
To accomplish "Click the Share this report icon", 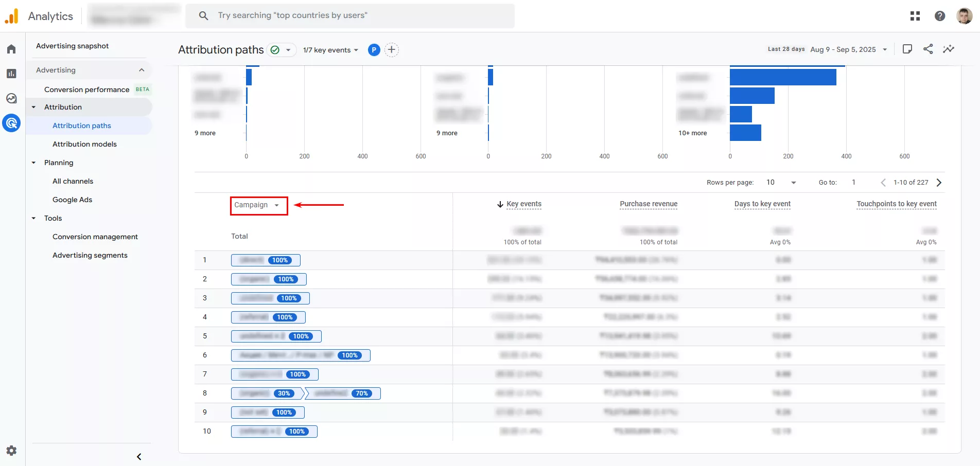I will point(928,49).
